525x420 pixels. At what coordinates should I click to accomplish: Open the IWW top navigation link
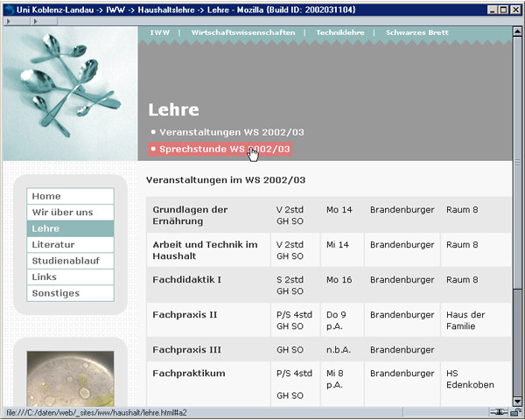tap(159, 32)
